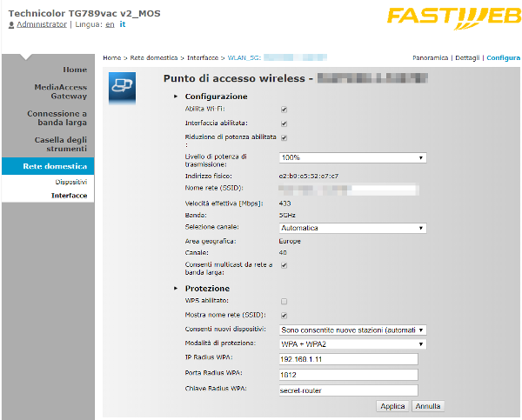Click the Annulla button
522x420 pixels.
427,406
